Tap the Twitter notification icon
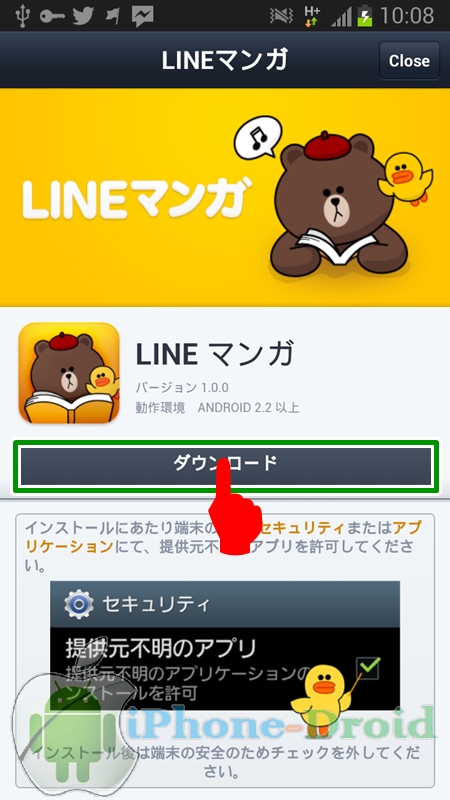 click(x=84, y=16)
